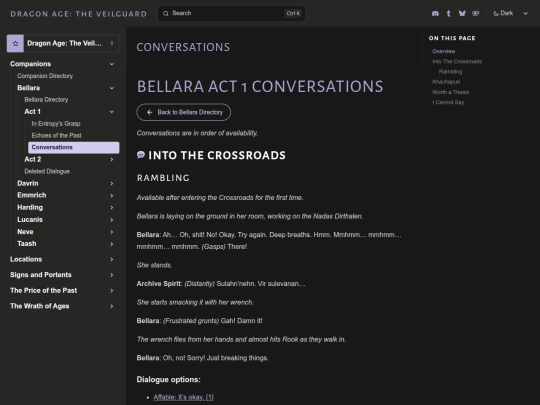
Task: Open the Neve sidebar entry
Action: [x=25, y=232]
